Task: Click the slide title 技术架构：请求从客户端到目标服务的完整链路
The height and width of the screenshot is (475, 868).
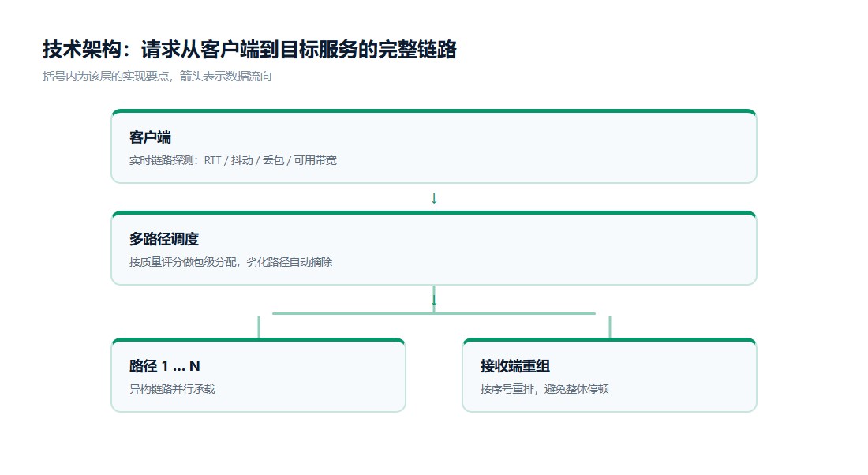Action: pos(249,50)
